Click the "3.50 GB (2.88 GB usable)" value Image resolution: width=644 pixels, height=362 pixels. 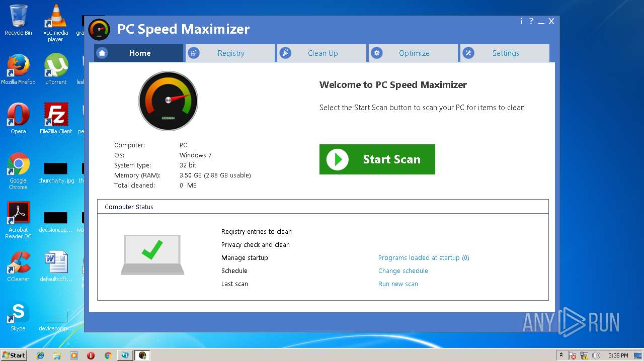tap(215, 175)
